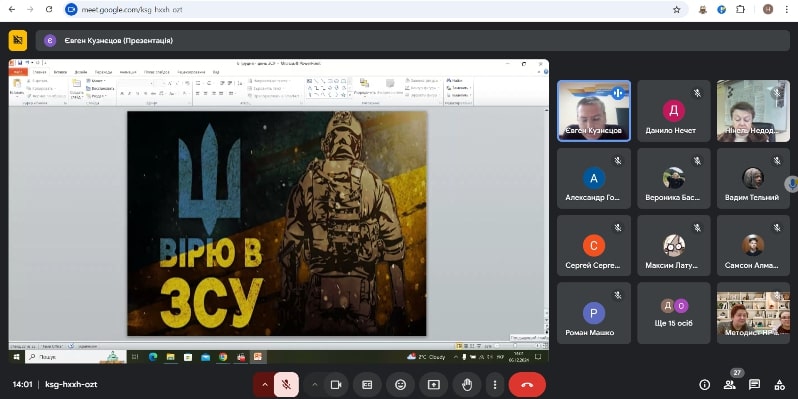Expand video settings arrow beside camera
The image size is (798, 399).
(x=315, y=385)
